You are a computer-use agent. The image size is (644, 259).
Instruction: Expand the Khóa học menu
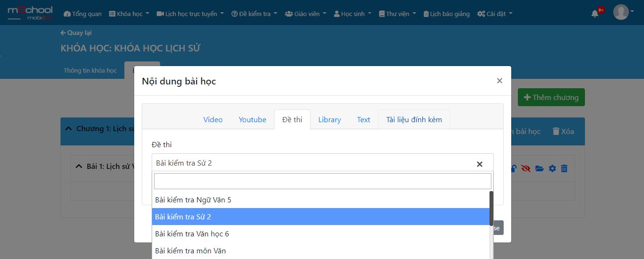tap(129, 14)
